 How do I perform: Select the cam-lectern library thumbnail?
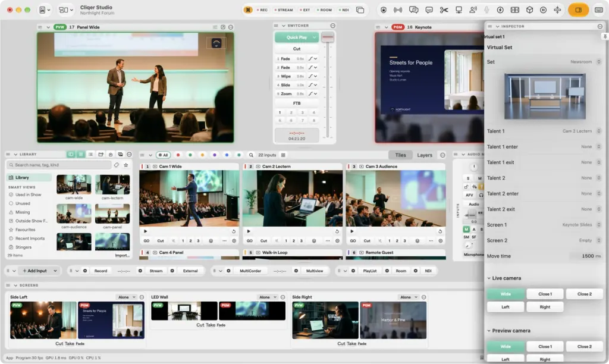pyautogui.click(x=112, y=184)
